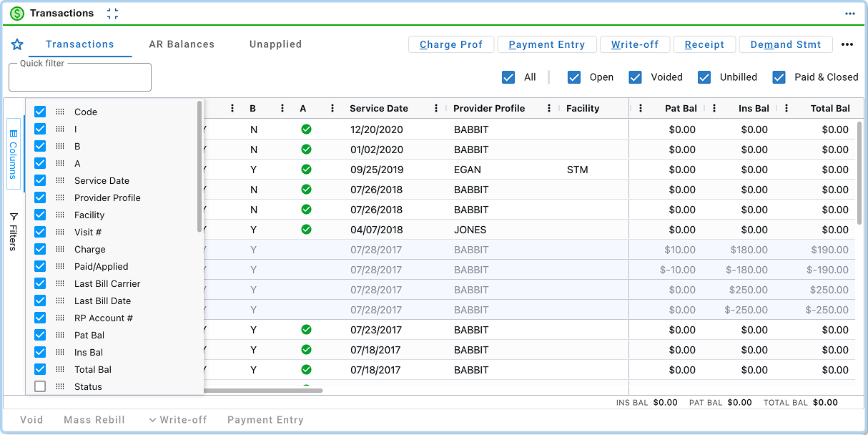
Task: Select the EGAN provider cell
Action: pyautogui.click(x=468, y=170)
